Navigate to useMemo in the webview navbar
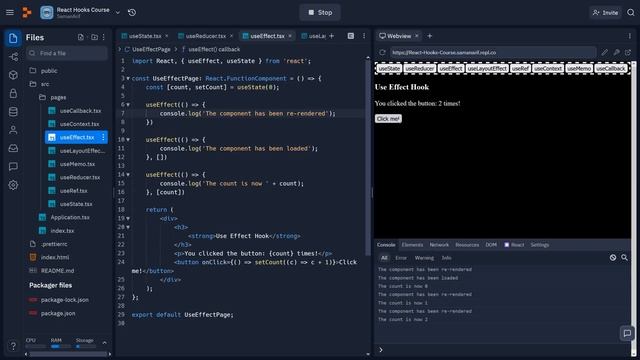The height and width of the screenshot is (360, 640). click(579, 69)
